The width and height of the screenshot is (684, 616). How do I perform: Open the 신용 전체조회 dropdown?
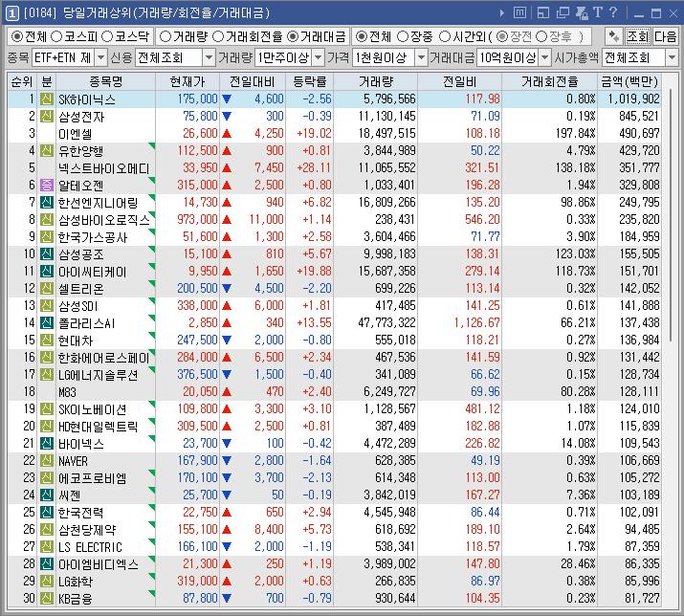pos(209,57)
